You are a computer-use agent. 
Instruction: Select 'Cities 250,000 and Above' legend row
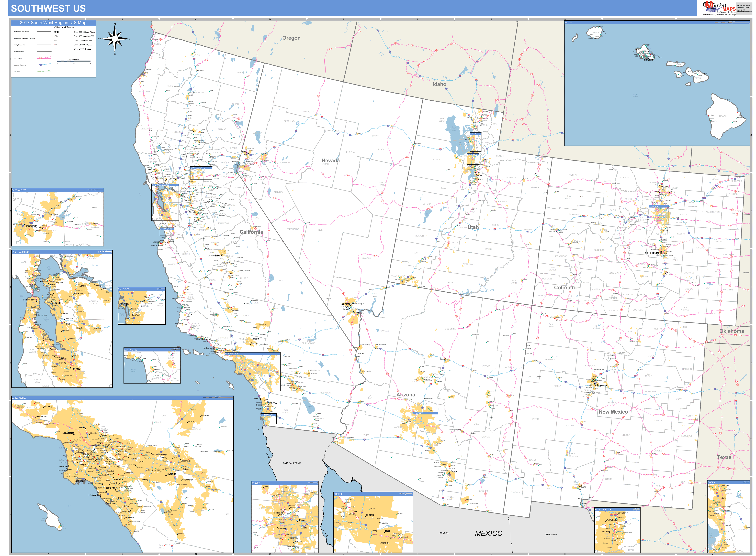pos(74,32)
